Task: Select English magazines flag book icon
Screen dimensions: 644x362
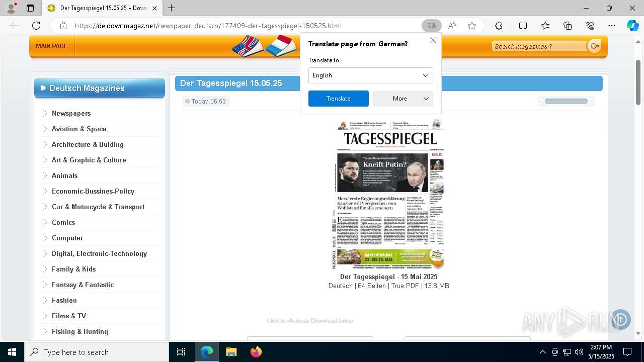Action: (248, 46)
